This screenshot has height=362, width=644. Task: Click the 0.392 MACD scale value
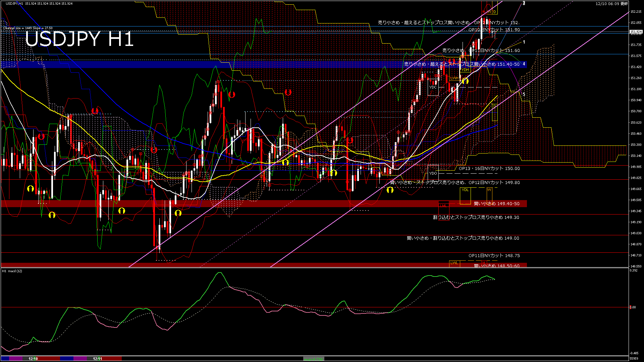tap(633, 270)
